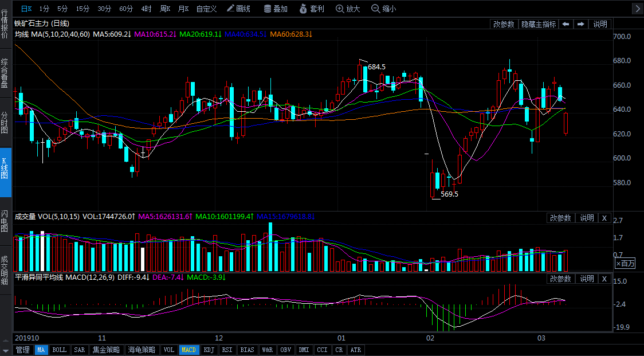The width and height of the screenshot is (644, 356).
Task: Click the MA5:609.2 value label
Action: click(x=112, y=34)
